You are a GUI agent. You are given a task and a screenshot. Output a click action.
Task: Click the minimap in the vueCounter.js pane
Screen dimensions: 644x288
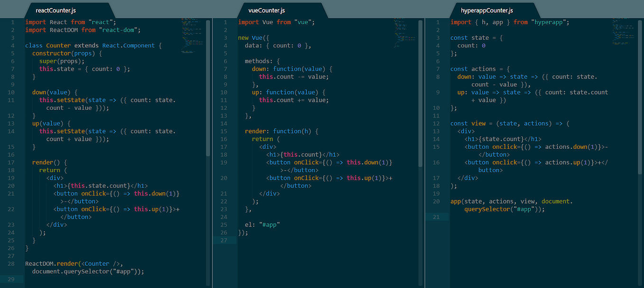coord(404,33)
